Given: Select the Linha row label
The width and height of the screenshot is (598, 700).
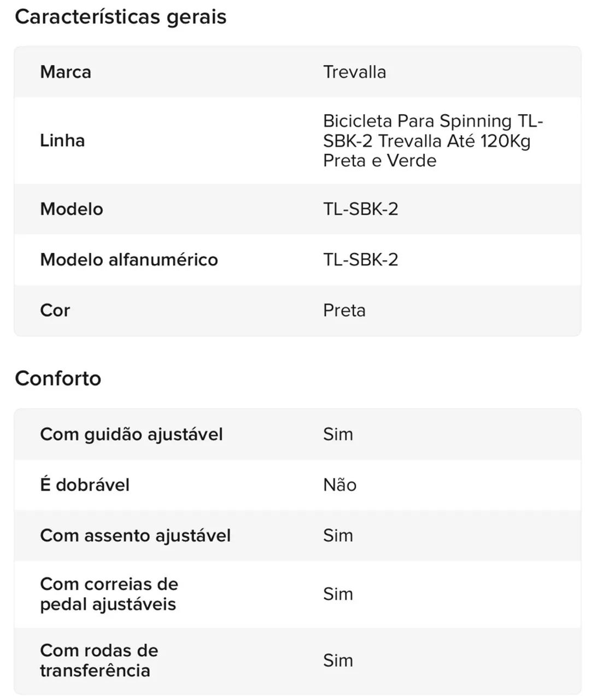Looking at the screenshot, I should 62,141.
